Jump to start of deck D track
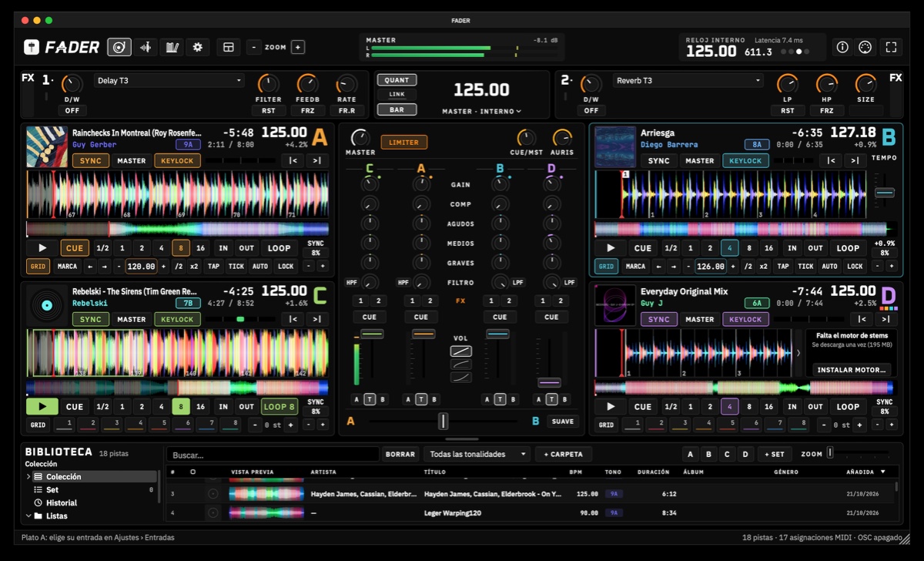Viewport: 924px width, 561px height. [x=862, y=319]
